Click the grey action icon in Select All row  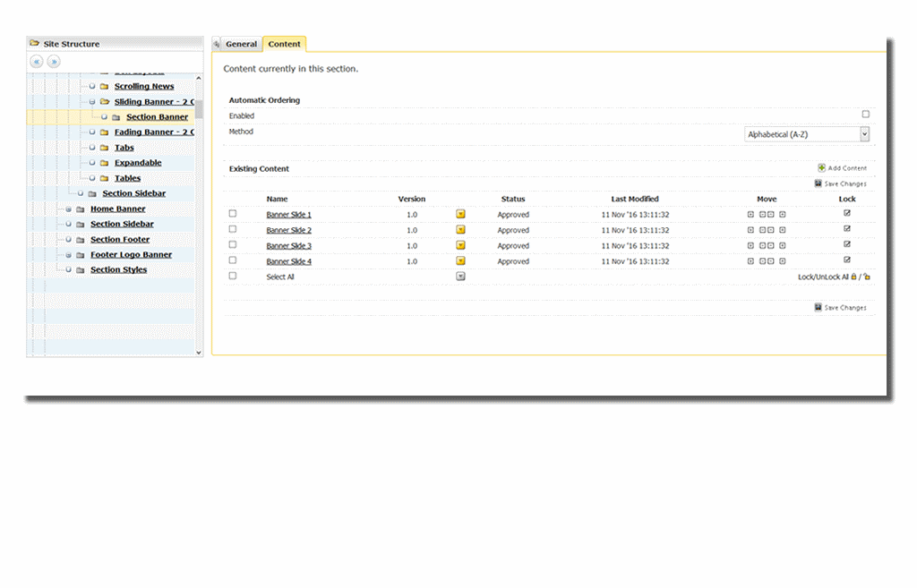pos(460,277)
